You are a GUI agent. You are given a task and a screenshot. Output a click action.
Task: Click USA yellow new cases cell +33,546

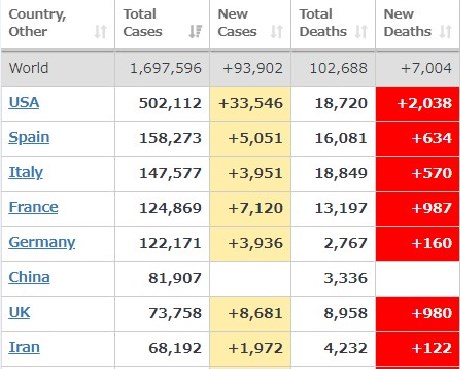tap(250, 104)
